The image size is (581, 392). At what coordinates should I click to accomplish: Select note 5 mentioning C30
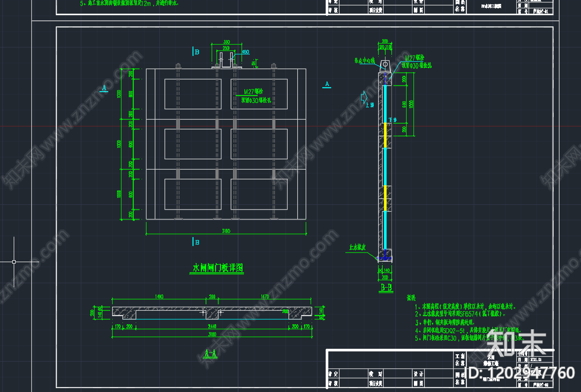coord(469,338)
